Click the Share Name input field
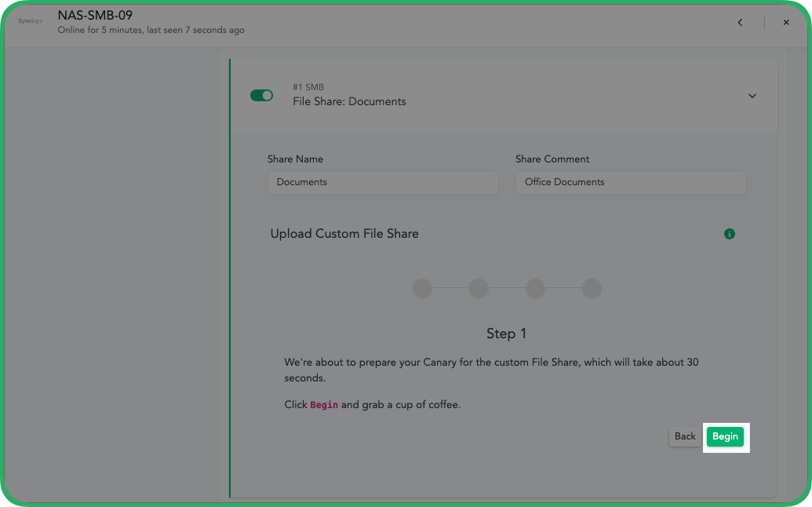812x507 pixels. coord(382,182)
